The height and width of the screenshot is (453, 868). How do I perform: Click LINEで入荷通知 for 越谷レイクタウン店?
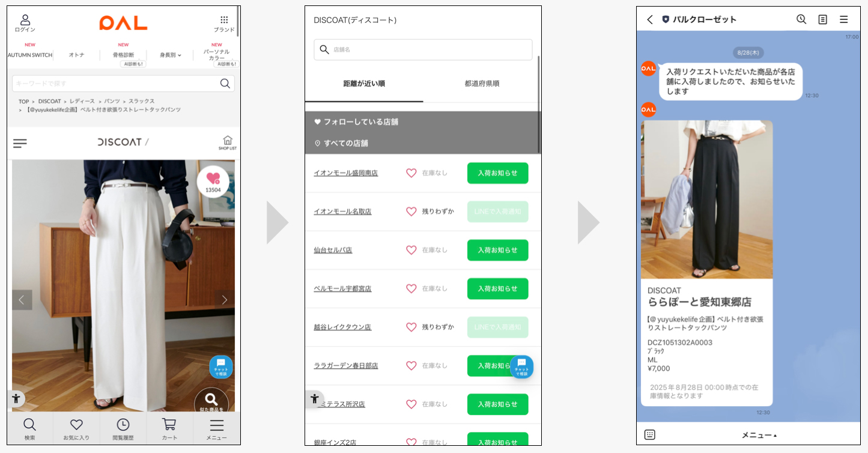(x=498, y=327)
